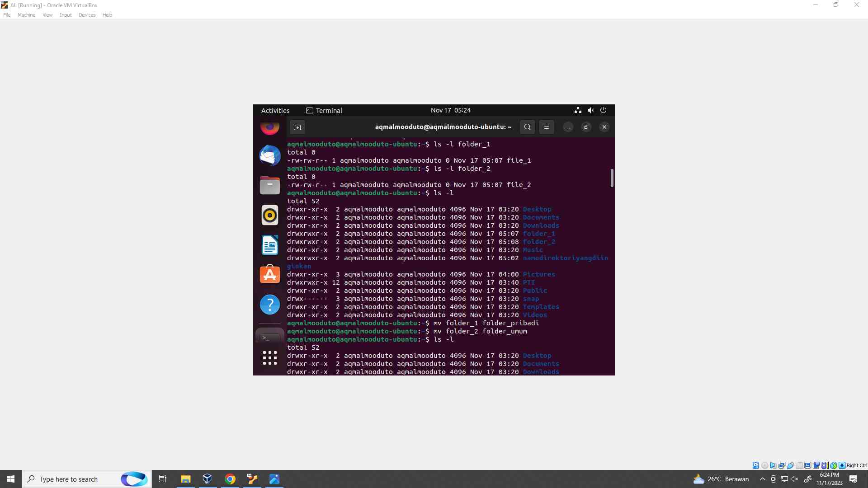The width and height of the screenshot is (868, 488).
Task: Select Terminal icon in the dock
Action: click(270, 337)
